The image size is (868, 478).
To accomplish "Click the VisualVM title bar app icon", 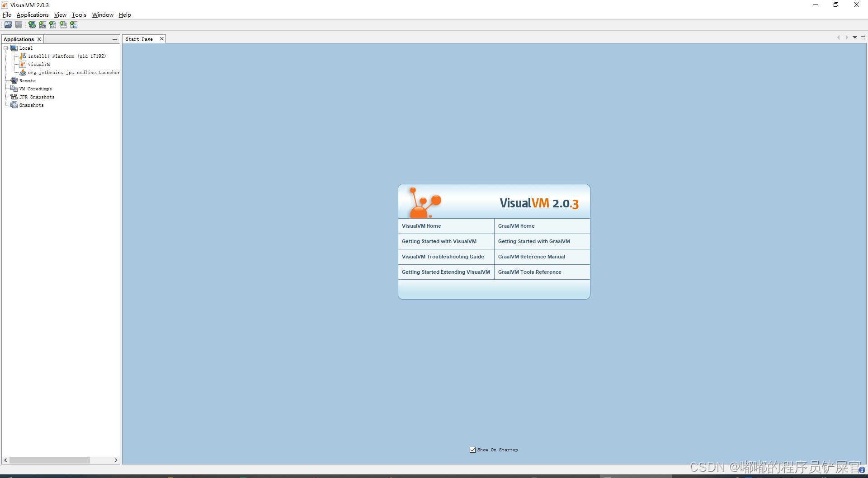I will point(5,5).
